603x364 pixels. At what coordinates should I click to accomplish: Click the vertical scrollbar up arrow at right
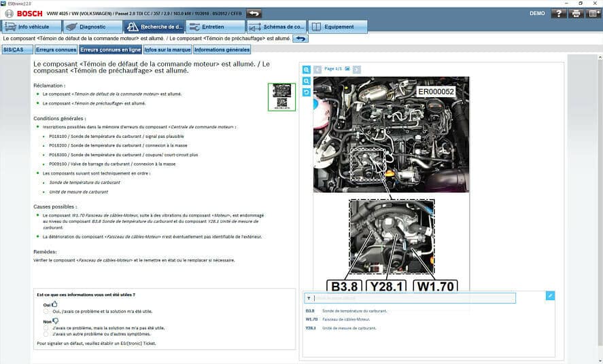tap(600, 58)
